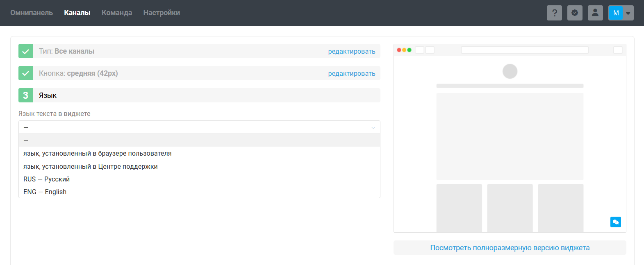Open the Команда menu item
Image resolution: width=644 pixels, height=265 pixels.
click(x=117, y=13)
